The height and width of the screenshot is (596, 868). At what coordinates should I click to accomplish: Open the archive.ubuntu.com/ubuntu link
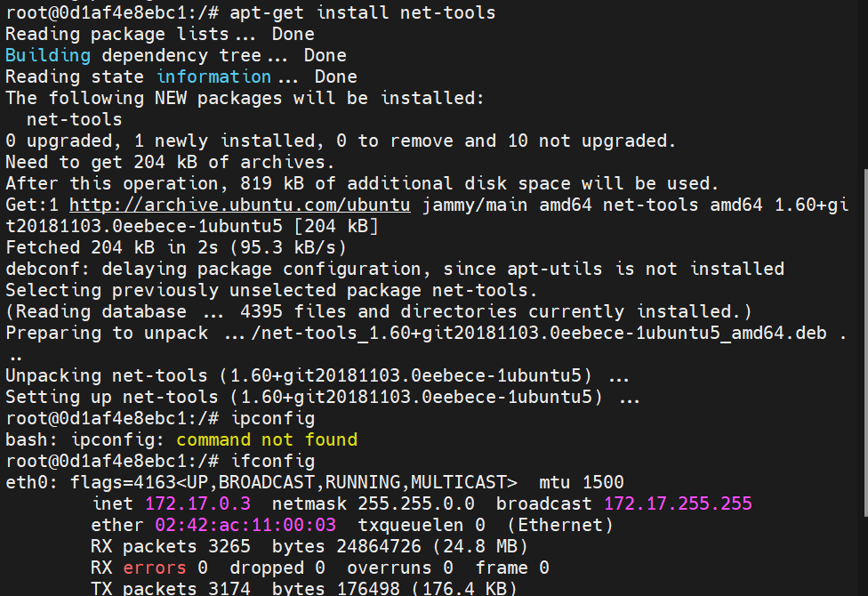point(240,205)
